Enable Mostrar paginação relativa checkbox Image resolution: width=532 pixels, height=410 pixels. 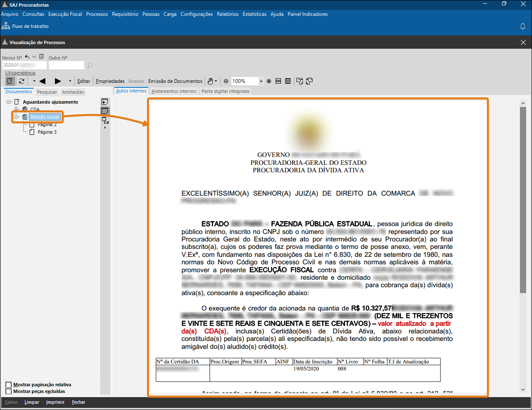pos(8,385)
